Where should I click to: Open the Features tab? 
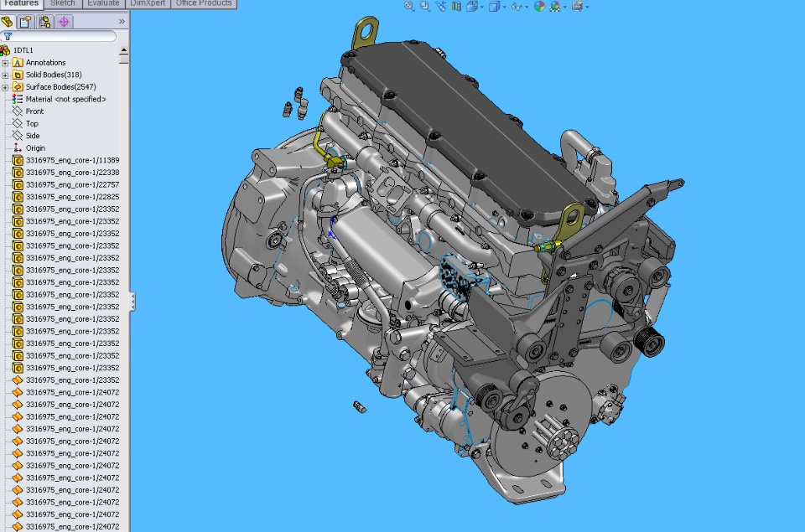(x=21, y=3)
